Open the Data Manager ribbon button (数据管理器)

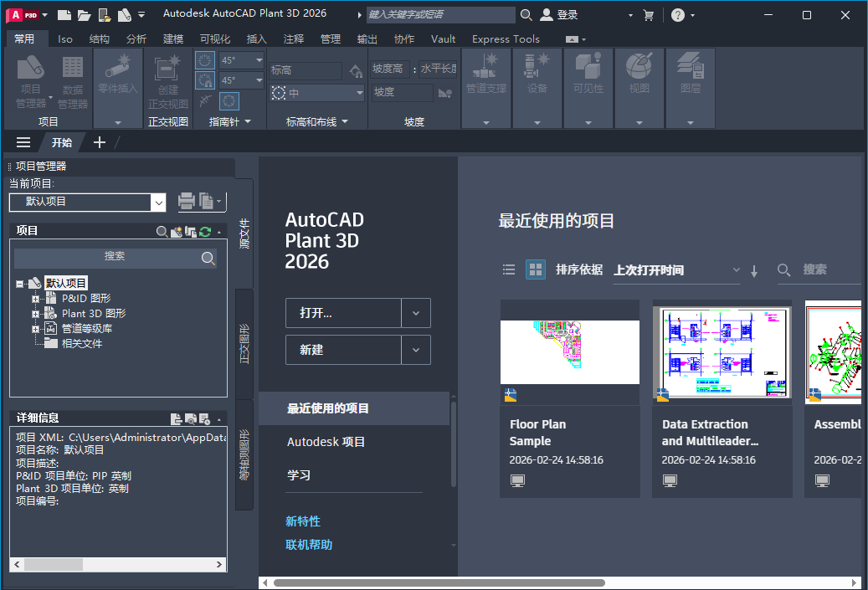pos(73,82)
